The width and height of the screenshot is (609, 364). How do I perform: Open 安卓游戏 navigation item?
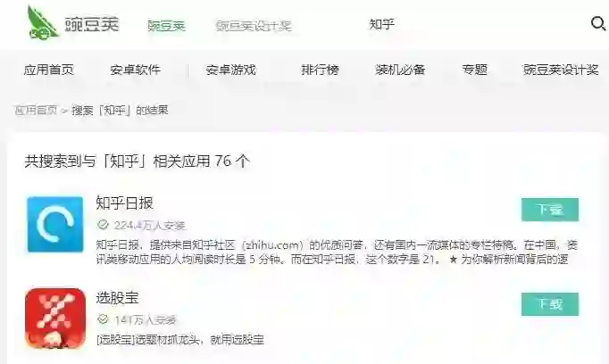tap(230, 70)
